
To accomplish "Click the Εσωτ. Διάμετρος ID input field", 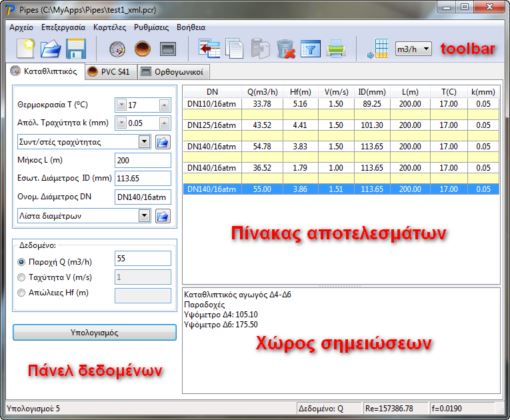I will (143, 178).
